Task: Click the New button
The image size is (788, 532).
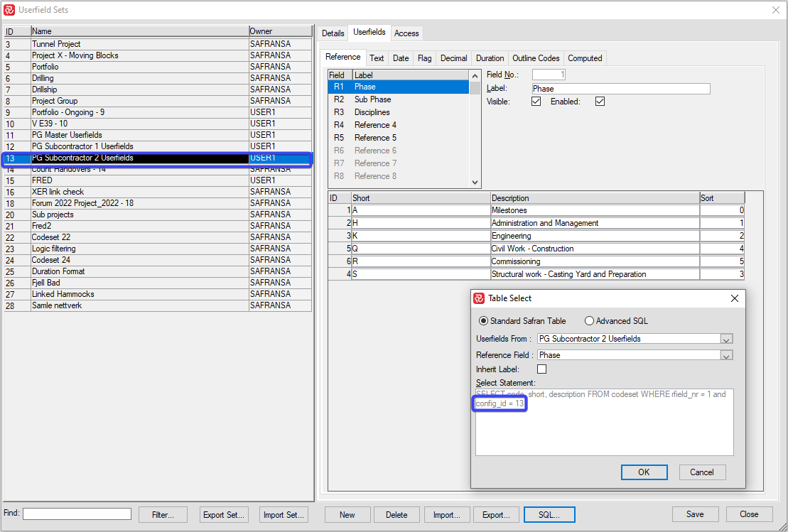Action: click(x=347, y=514)
